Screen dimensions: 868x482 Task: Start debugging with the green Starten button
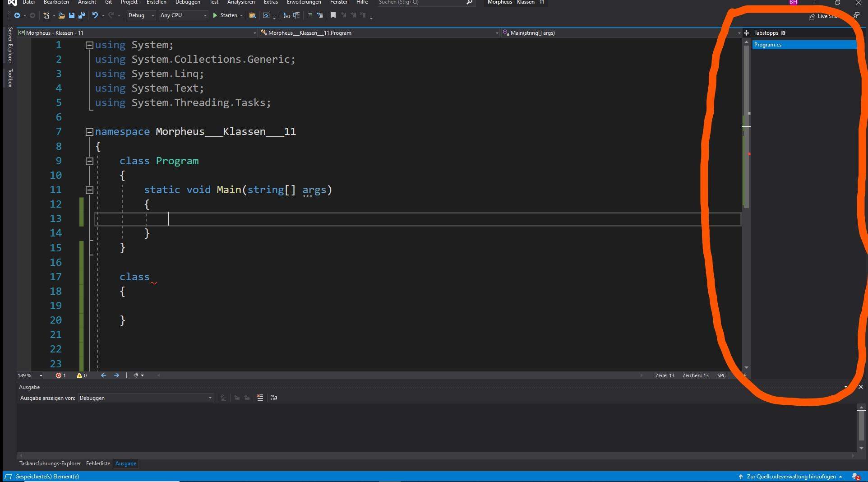[225, 15]
